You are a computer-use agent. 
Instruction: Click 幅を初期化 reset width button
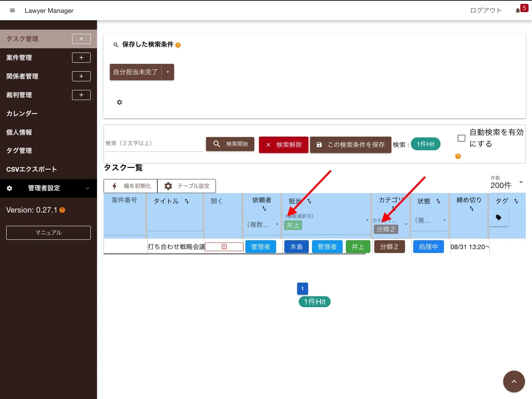point(130,186)
